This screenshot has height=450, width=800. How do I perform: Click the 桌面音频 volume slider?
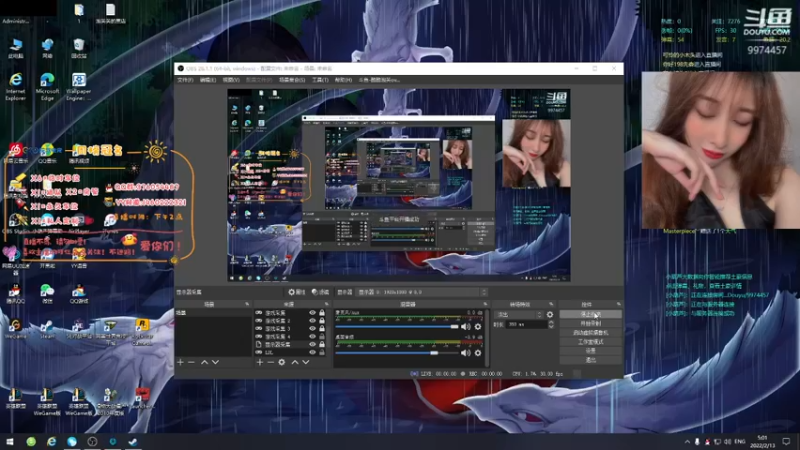(396, 353)
